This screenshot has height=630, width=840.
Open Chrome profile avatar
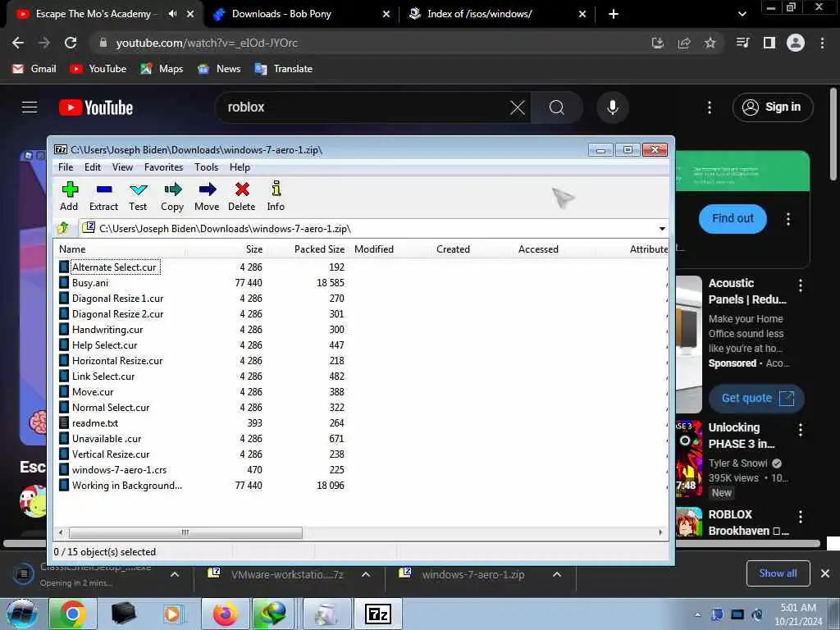[796, 43]
